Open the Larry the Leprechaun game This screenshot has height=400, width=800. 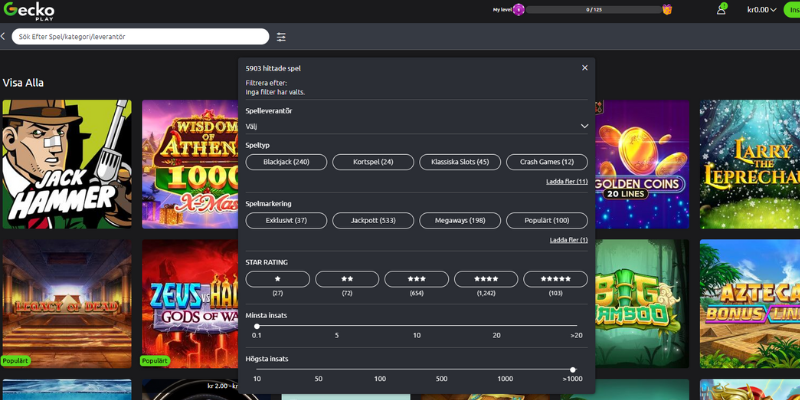click(x=750, y=164)
